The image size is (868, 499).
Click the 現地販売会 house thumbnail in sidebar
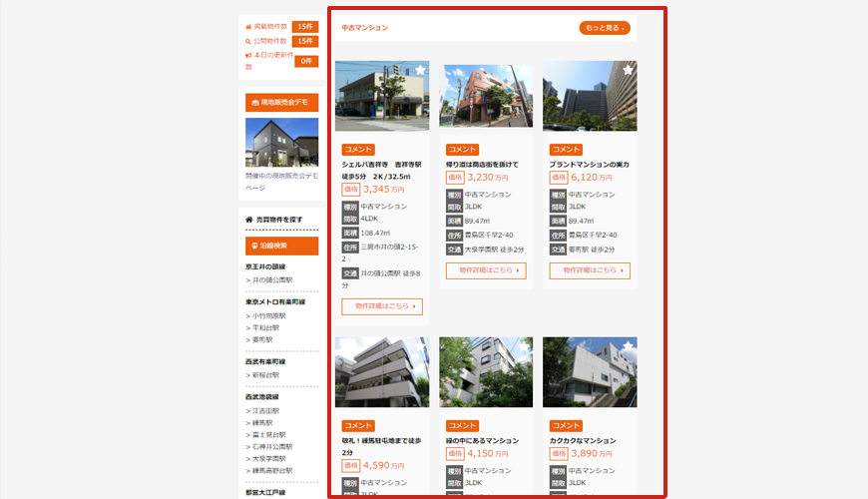(x=281, y=143)
